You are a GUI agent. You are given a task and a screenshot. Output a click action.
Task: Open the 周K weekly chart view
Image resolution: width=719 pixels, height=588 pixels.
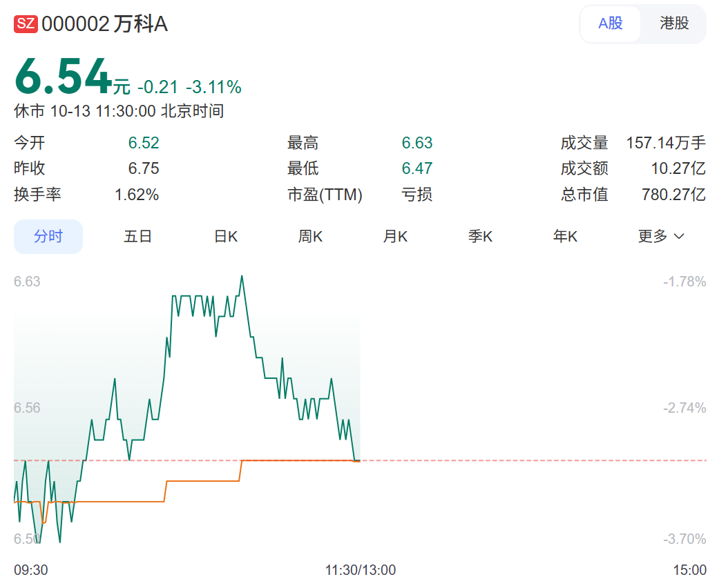[309, 236]
